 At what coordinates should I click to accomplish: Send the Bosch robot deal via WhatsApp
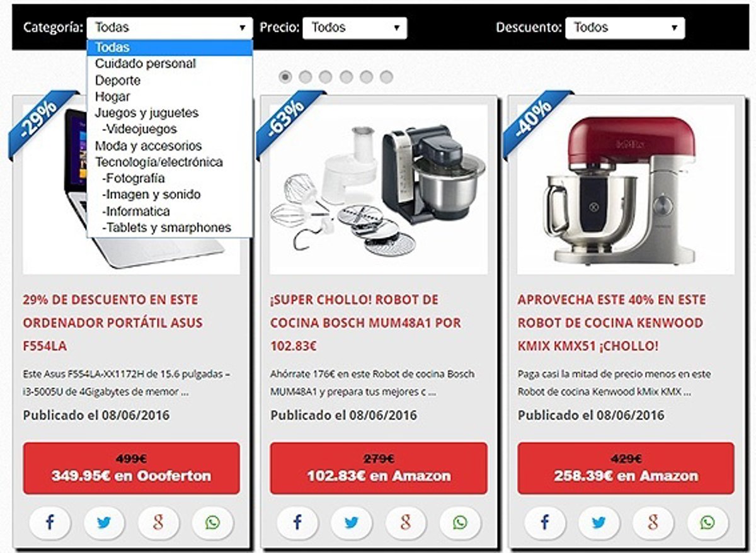tap(460, 522)
